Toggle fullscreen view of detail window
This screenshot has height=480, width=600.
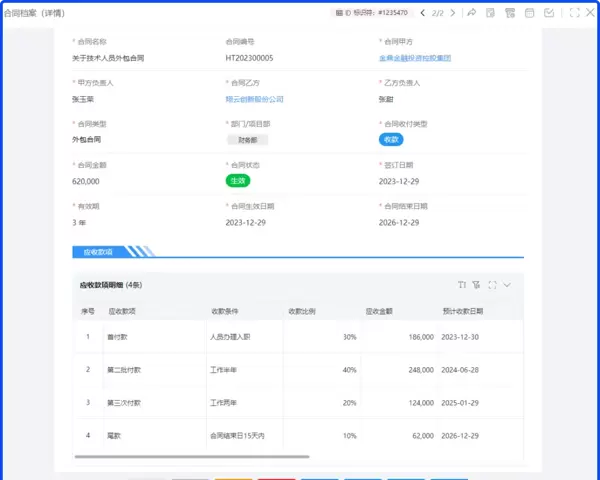[x=574, y=13]
